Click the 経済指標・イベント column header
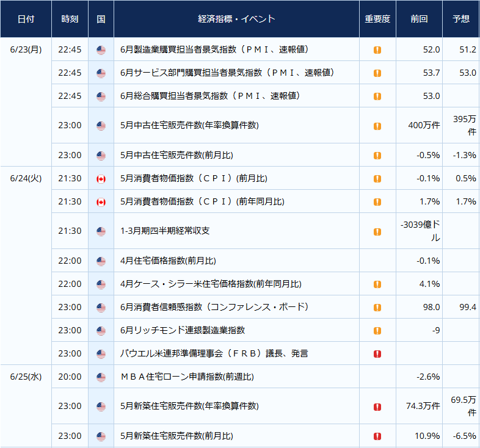480x448 pixels. (x=236, y=19)
